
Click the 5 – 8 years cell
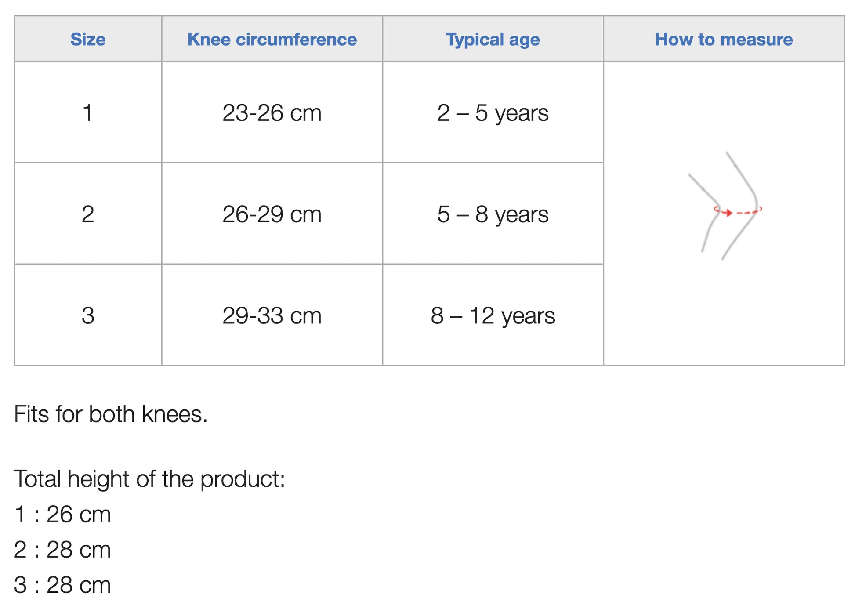point(493,214)
